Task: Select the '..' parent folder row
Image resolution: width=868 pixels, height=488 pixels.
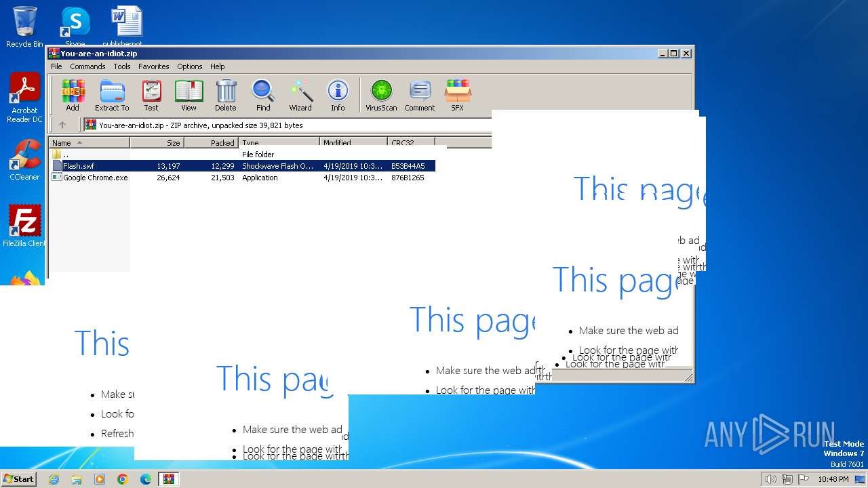Action: click(242, 155)
